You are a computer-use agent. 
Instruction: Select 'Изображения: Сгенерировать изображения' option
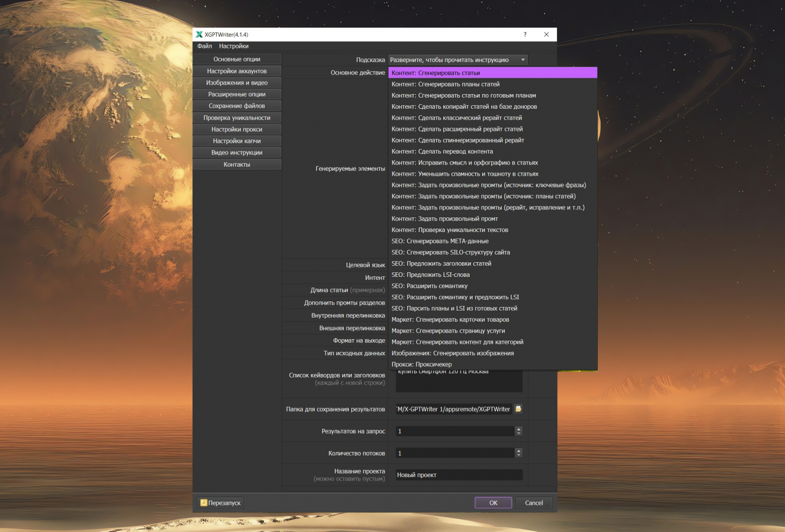[452, 353]
